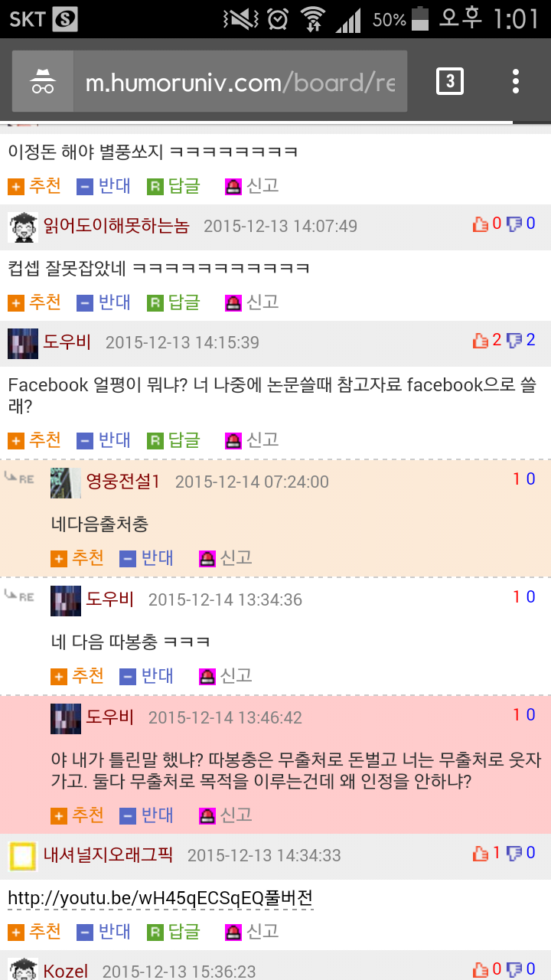This screenshot has width=551, height=980.
Task: Click thumbs-up icon on 도우비's 14:15:39 comment
Action: 481,341
